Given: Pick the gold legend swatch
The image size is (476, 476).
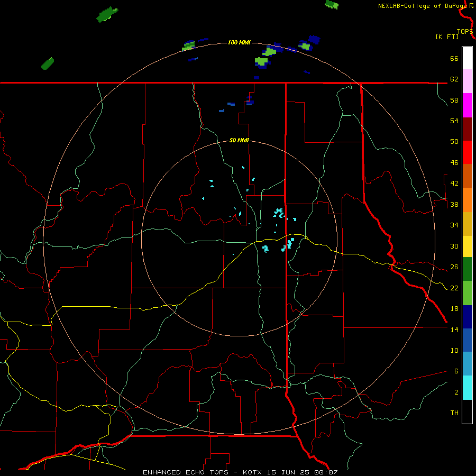Looking at the screenshot, I should click(467, 224).
